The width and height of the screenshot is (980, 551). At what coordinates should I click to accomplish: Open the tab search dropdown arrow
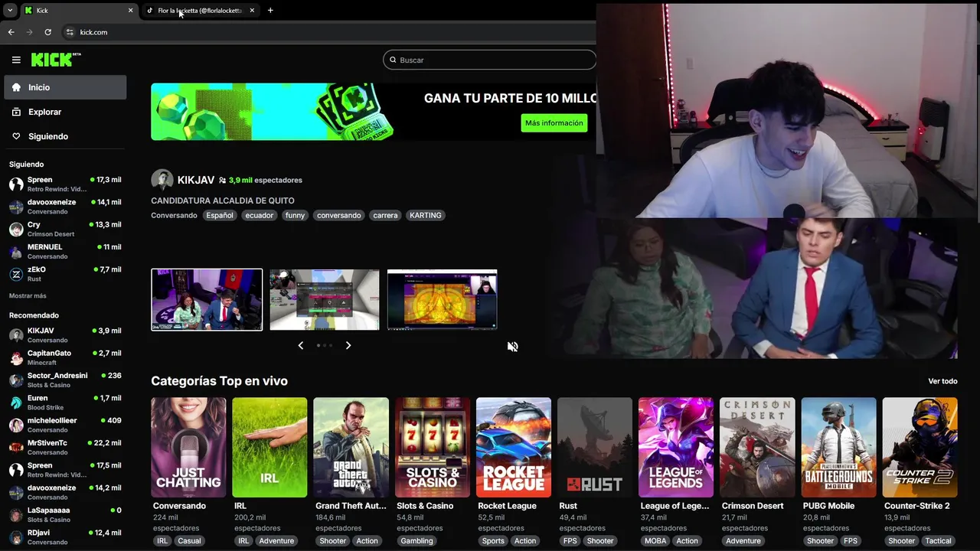[10, 10]
